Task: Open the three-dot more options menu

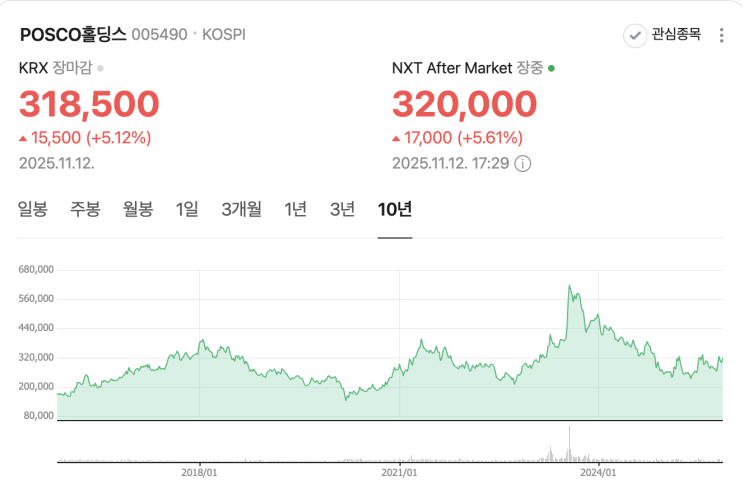Action: pyautogui.click(x=721, y=36)
